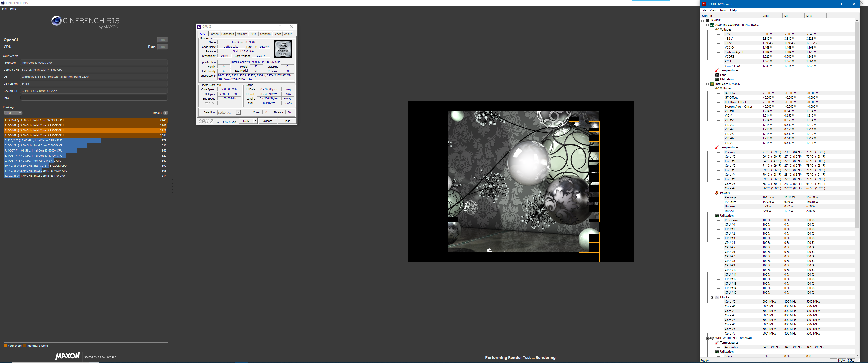
Task: Click the Intel Core i9 9900K chip icon
Action: (x=712, y=84)
